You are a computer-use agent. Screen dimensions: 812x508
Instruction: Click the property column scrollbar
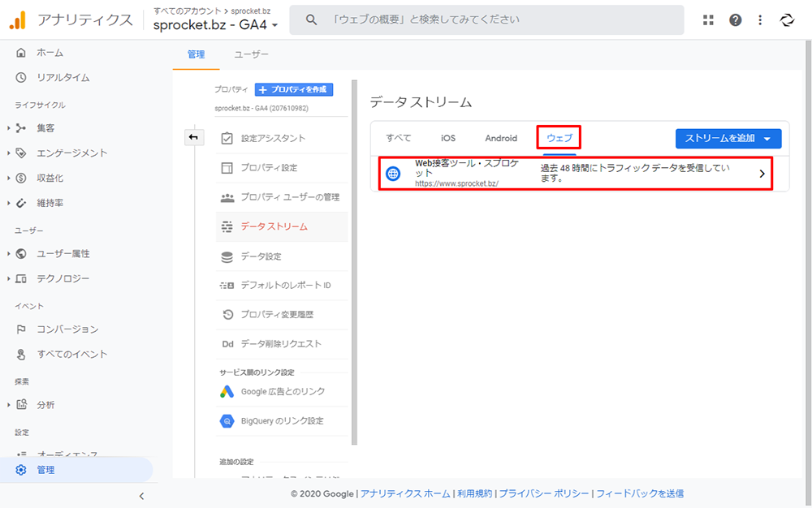point(354,262)
